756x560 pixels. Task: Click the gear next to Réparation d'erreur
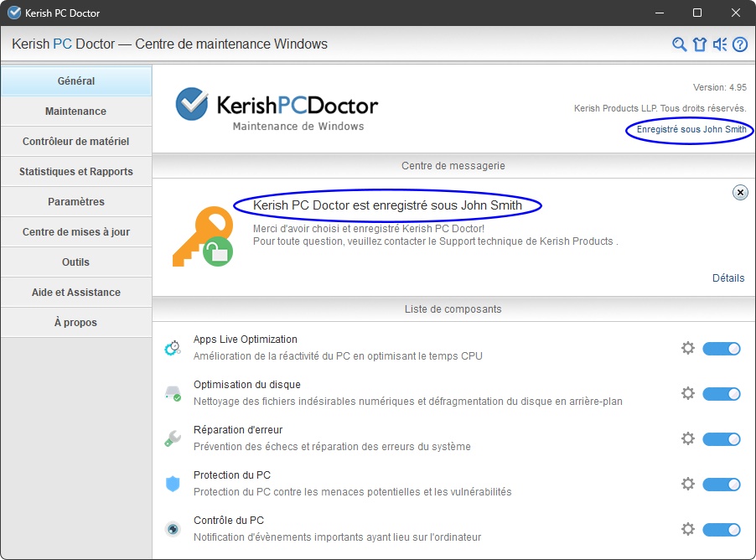688,438
